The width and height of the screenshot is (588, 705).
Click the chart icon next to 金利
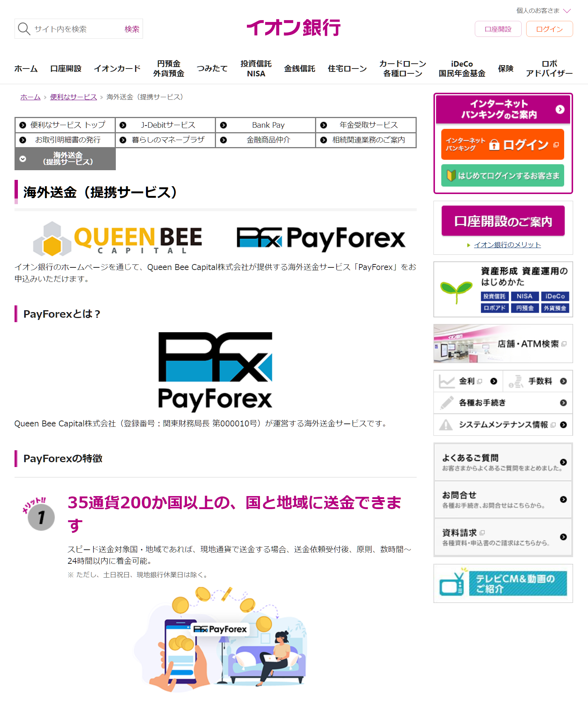(446, 381)
